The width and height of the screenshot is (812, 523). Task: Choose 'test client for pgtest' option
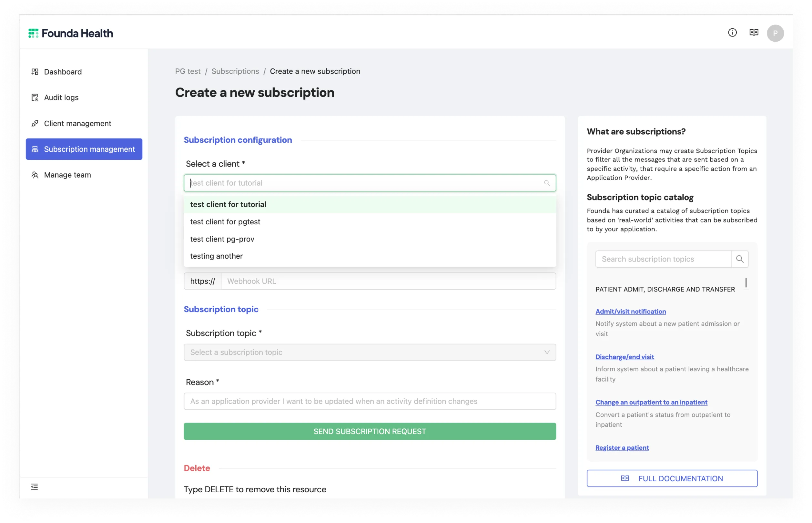coord(370,222)
